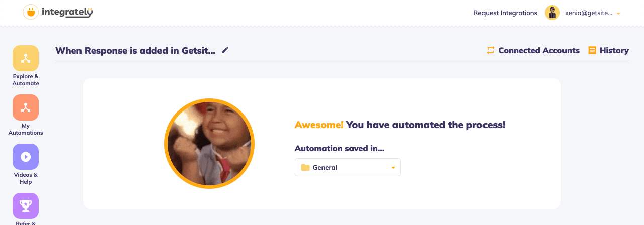Click the automation title "When Response is added"
Image resolution: width=644 pixels, height=225 pixels.
135,50
